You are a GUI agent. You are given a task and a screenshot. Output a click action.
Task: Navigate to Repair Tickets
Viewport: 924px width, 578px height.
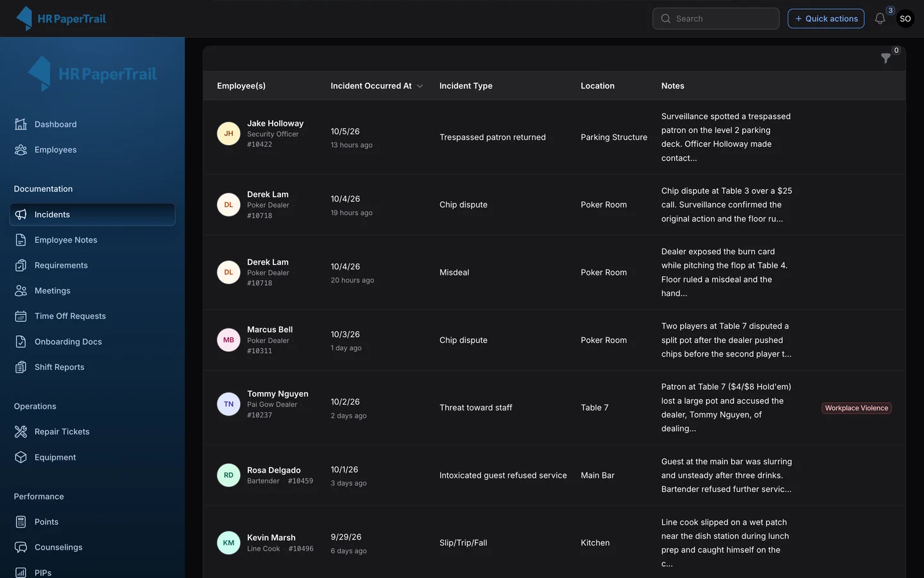tap(92, 432)
